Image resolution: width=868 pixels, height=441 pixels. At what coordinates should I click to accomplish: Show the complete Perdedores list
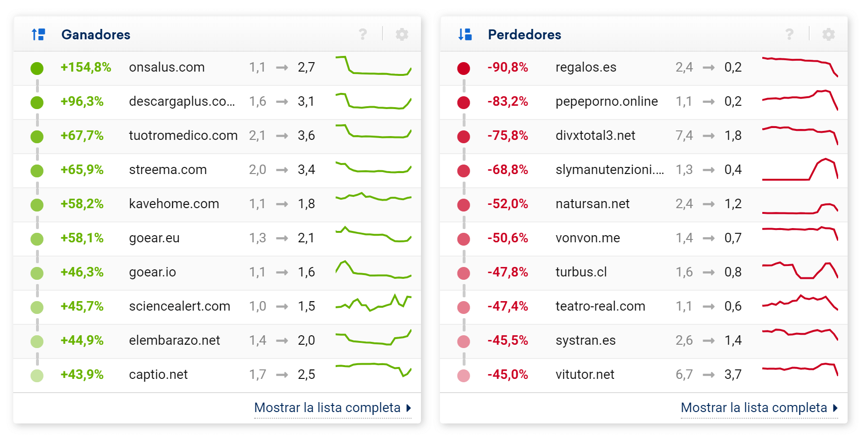click(754, 408)
